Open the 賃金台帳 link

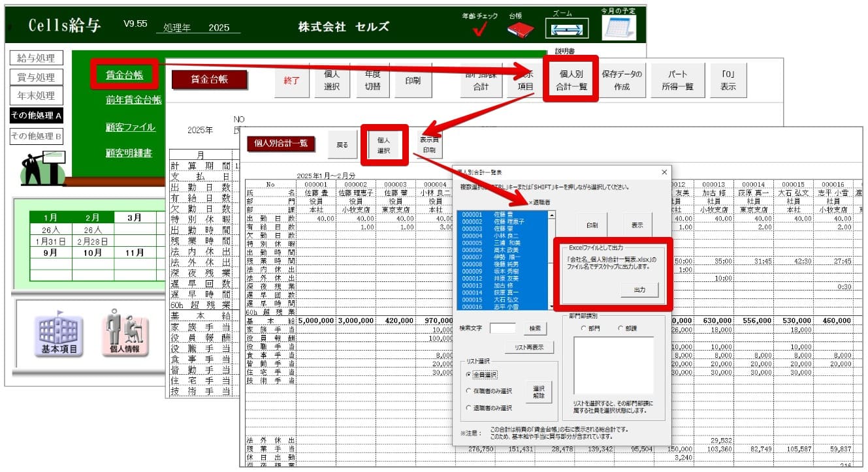[124, 75]
